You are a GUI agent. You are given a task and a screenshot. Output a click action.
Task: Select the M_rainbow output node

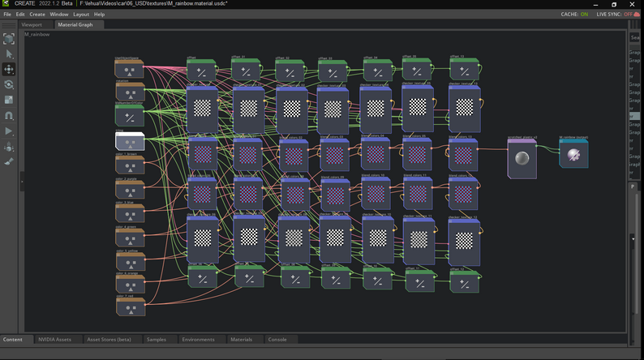click(x=573, y=154)
